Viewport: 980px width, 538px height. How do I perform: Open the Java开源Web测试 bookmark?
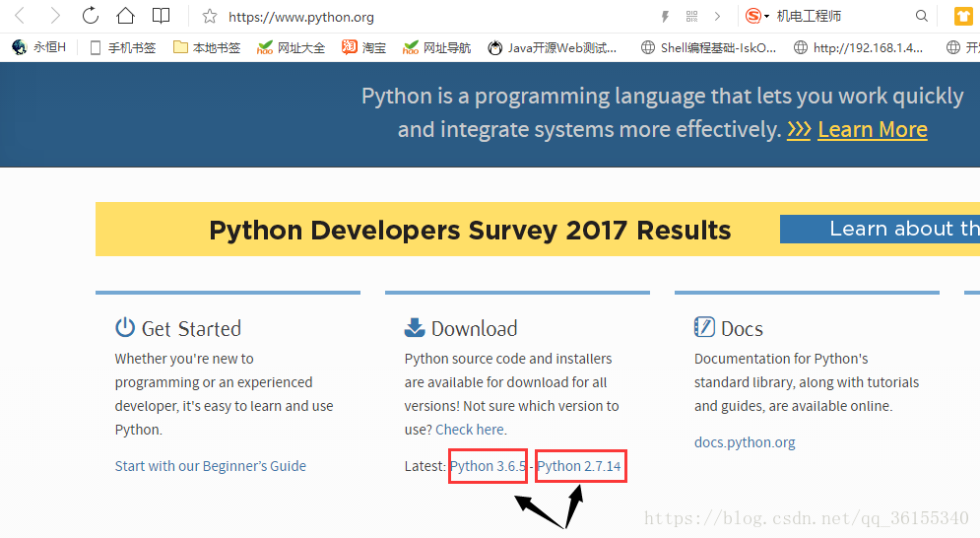pyautogui.click(x=553, y=47)
